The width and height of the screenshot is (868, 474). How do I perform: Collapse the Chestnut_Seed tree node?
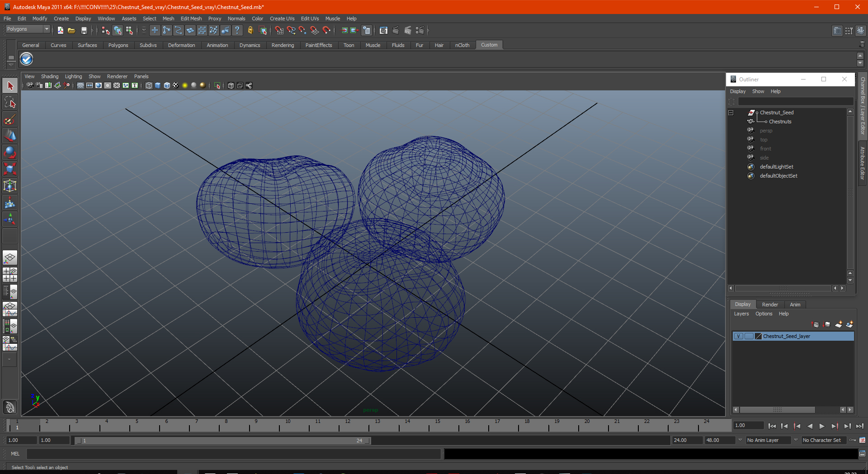click(731, 113)
